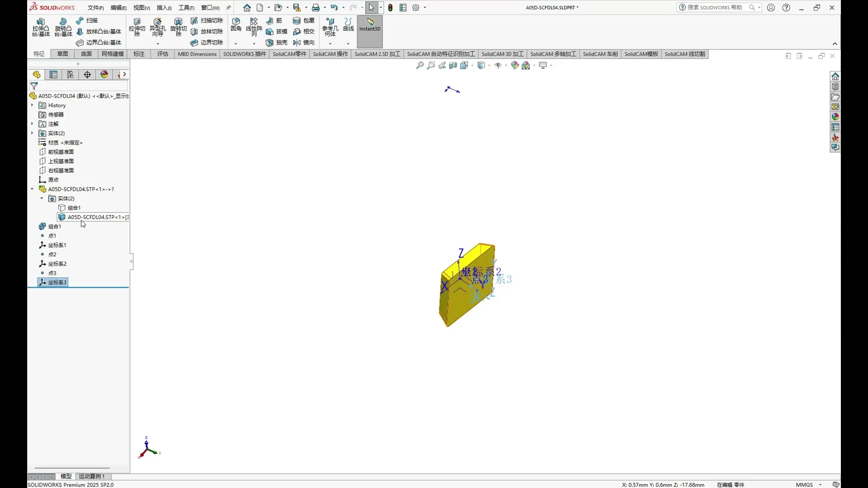The image size is (868, 488).
Task: Click the 运动算例 1 bottom tab
Action: click(x=92, y=476)
